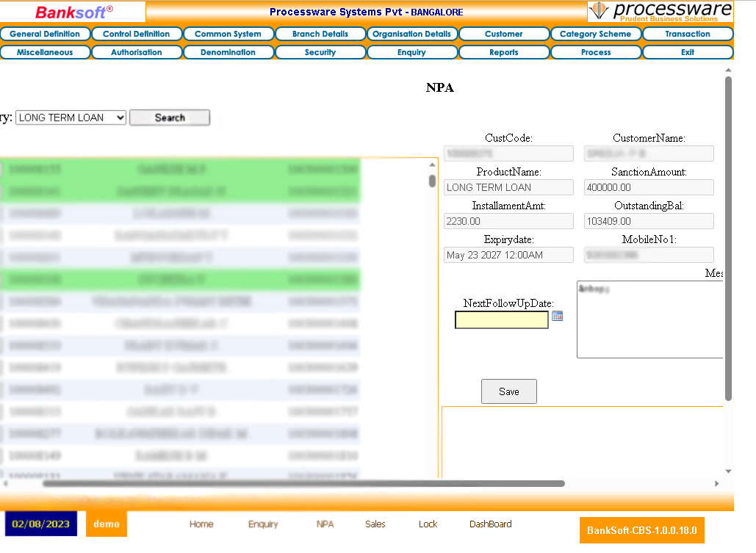Image resolution: width=756 pixels, height=553 pixels.
Task: Click the 02/08/2023 date box
Action: coord(41,524)
